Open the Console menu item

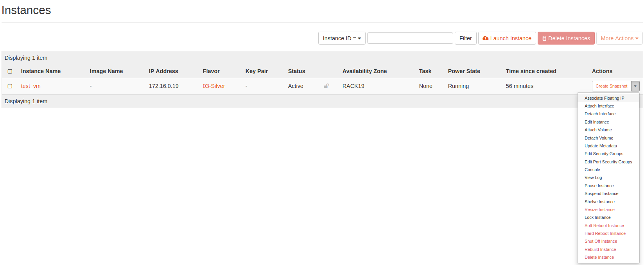point(592,170)
